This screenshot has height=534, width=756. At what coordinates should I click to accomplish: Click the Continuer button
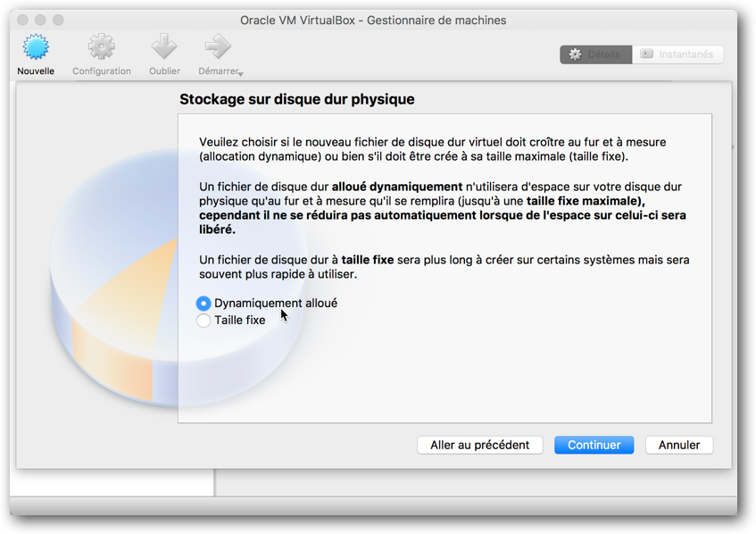[x=594, y=445]
